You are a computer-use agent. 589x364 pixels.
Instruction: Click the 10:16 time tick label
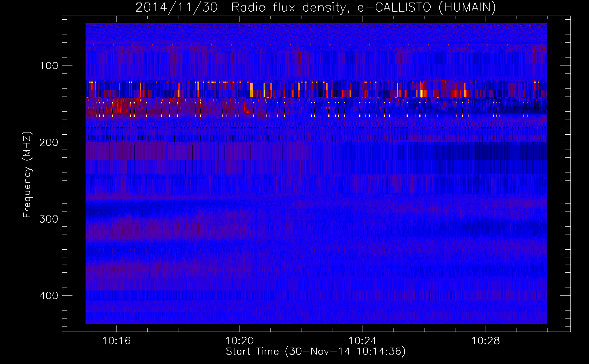pos(116,341)
